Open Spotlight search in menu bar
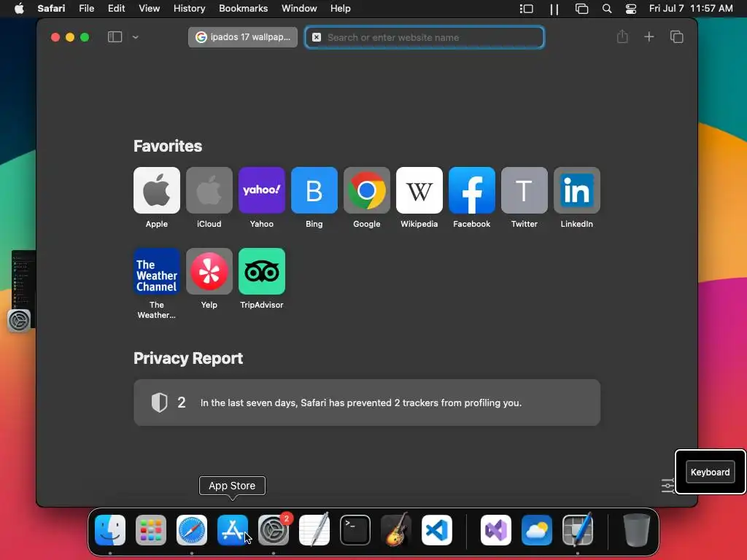Image resolution: width=747 pixels, height=560 pixels. pyautogui.click(x=606, y=9)
